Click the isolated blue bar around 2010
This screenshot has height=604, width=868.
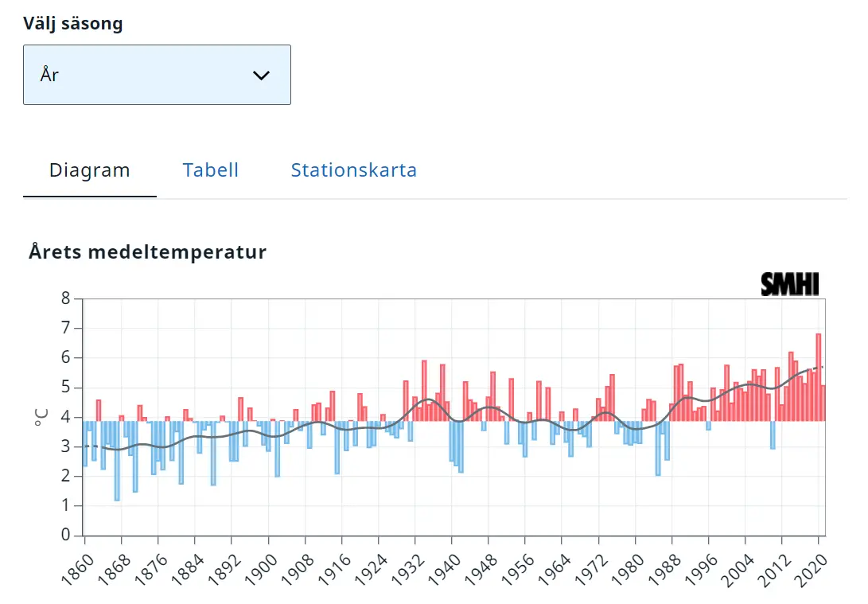click(772, 434)
